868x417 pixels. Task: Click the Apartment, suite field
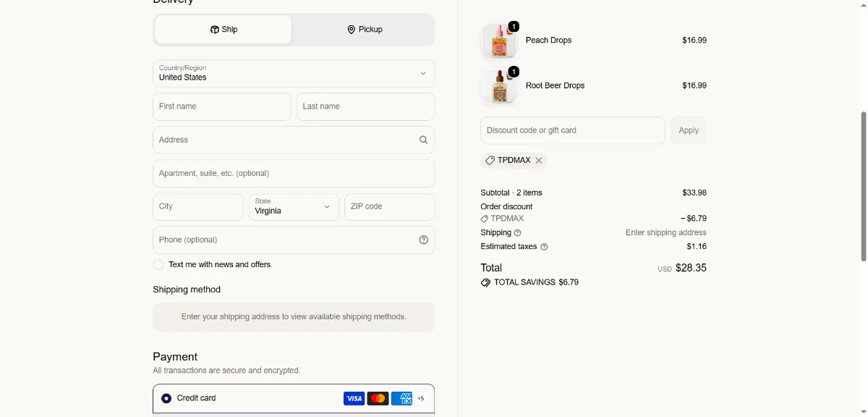tap(294, 174)
